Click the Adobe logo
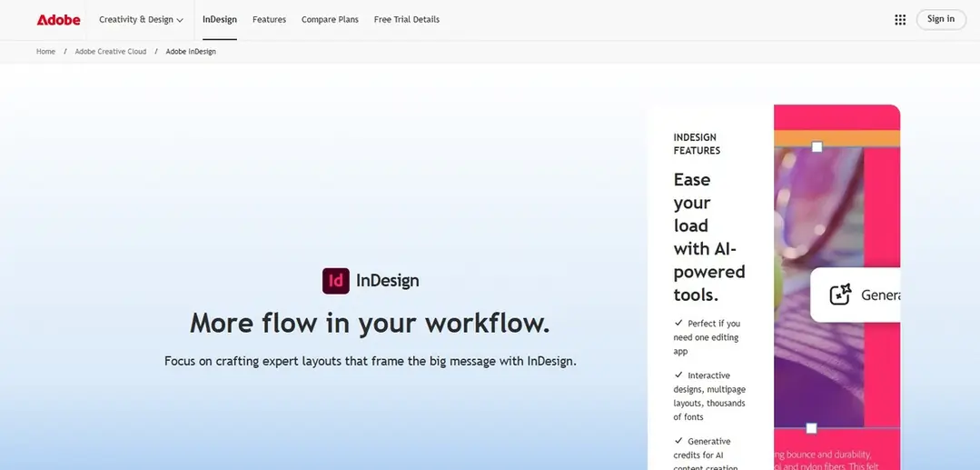The image size is (980, 470). [58, 19]
